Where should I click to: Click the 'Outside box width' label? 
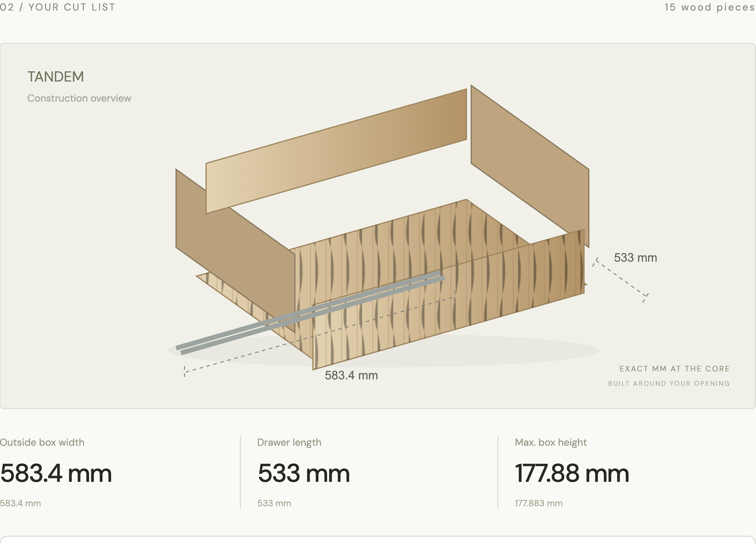pyautogui.click(x=42, y=442)
